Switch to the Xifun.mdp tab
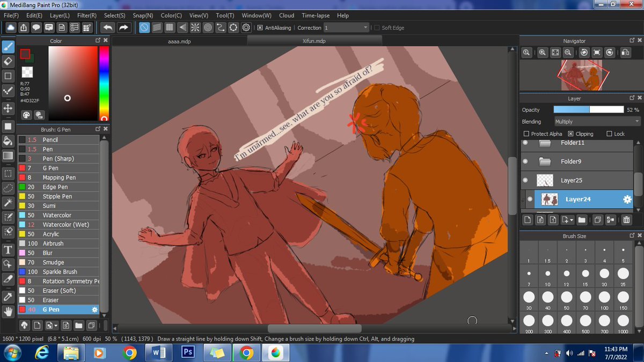The width and height of the screenshot is (644, 362). (x=314, y=41)
